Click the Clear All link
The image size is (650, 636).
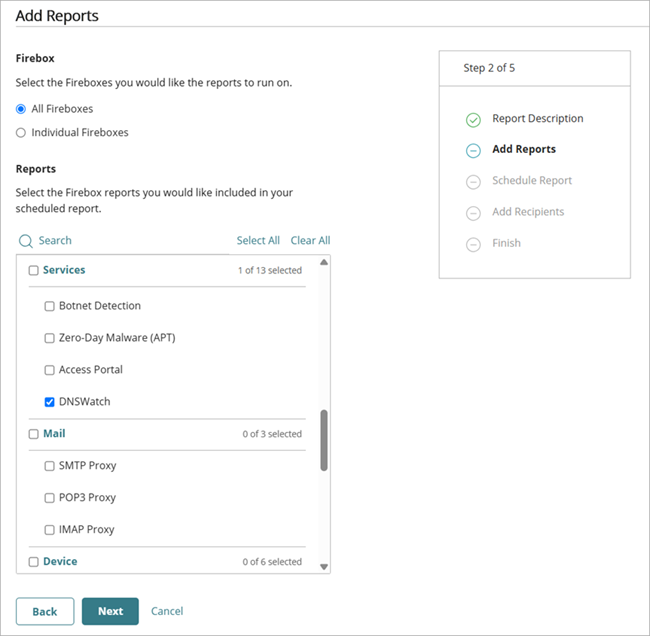click(x=310, y=240)
